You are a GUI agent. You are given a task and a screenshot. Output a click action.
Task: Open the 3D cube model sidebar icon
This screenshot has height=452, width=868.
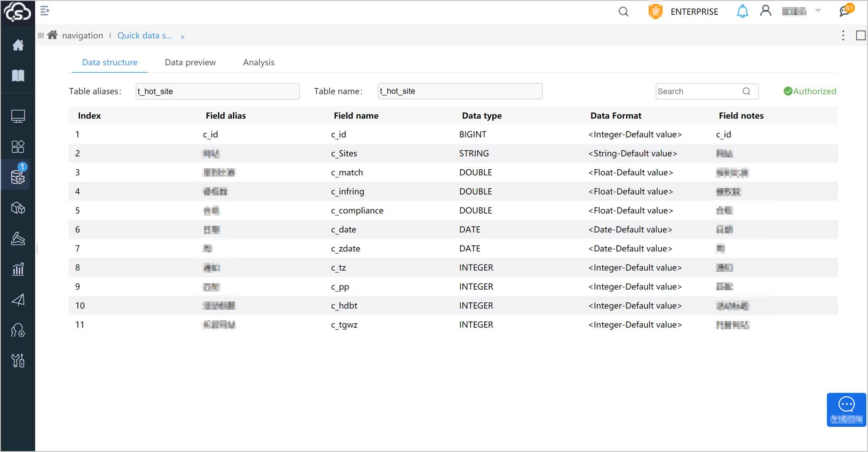pyautogui.click(x=18, y=208)
